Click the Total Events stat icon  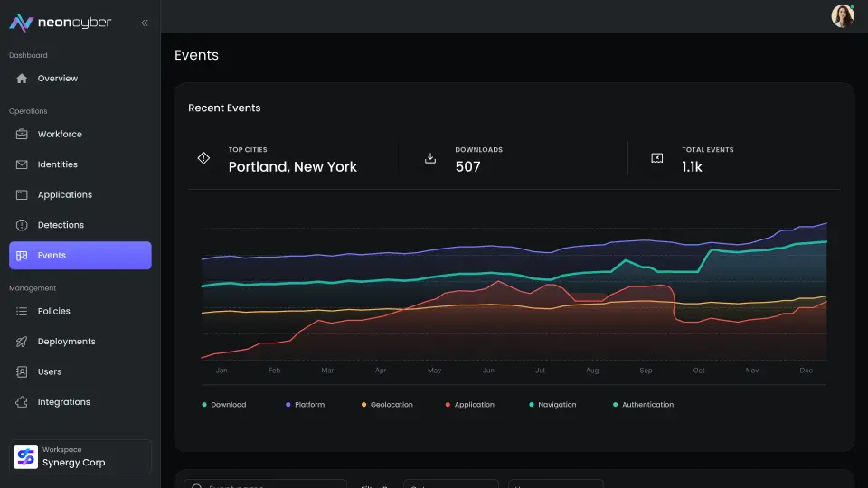point(657,158)
